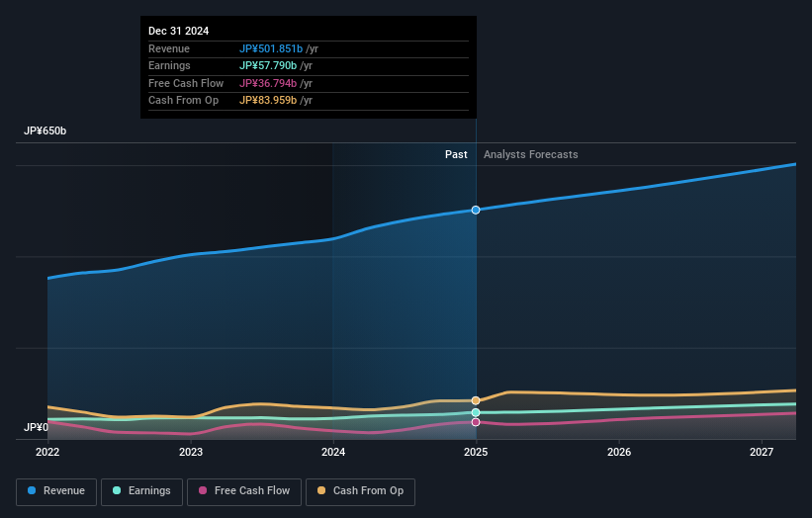Screen dimensions: 812x518
Task: Click the orange Cash From Op legend dot
Action: click(321, 490)
